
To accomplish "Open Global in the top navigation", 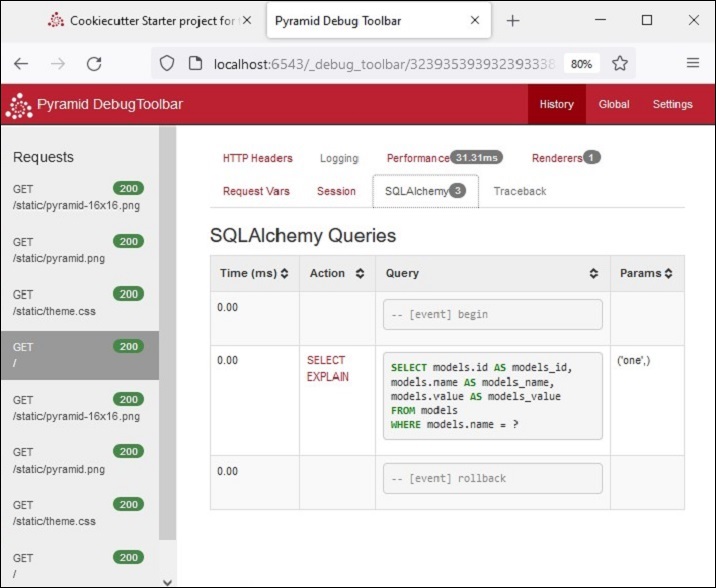I will click(613, 104).
